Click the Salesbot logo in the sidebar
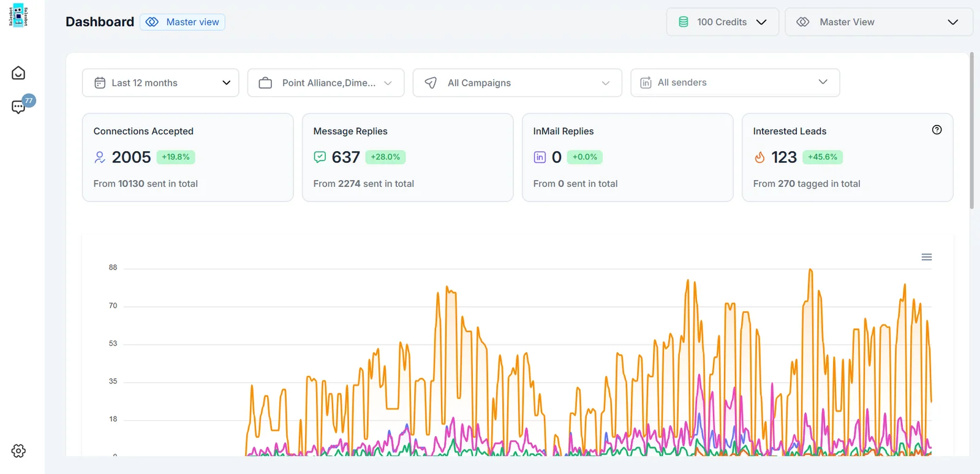The height and width of the screenshot is (474, 980). pyautogui.click(x=18, y=15)
